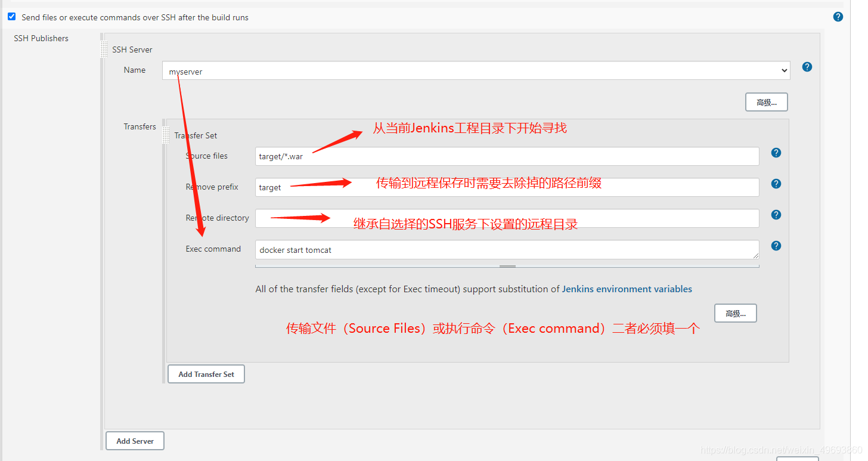Viewport: 868px width, 461px height.
Task: Click the Transfers label
Action: pyautogui.click(x=139, y=126)
